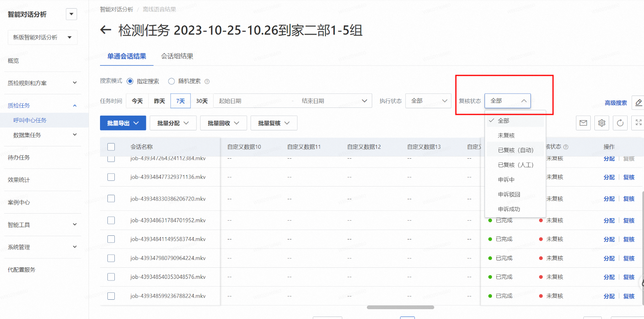Image resolution: width=644 pixels, height=319 pixels.
Task: Click 复核 link for job-439348599236788224.mkv
Action: (629, 296)
